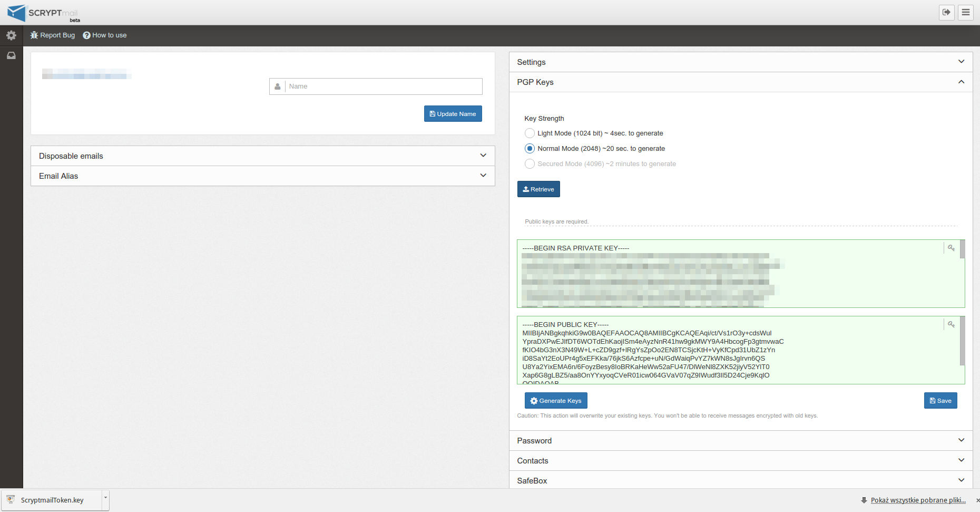The width and height of the screenshot is (980, 512).
Task: Click the Retrieve button
Action: pos(538,189)
